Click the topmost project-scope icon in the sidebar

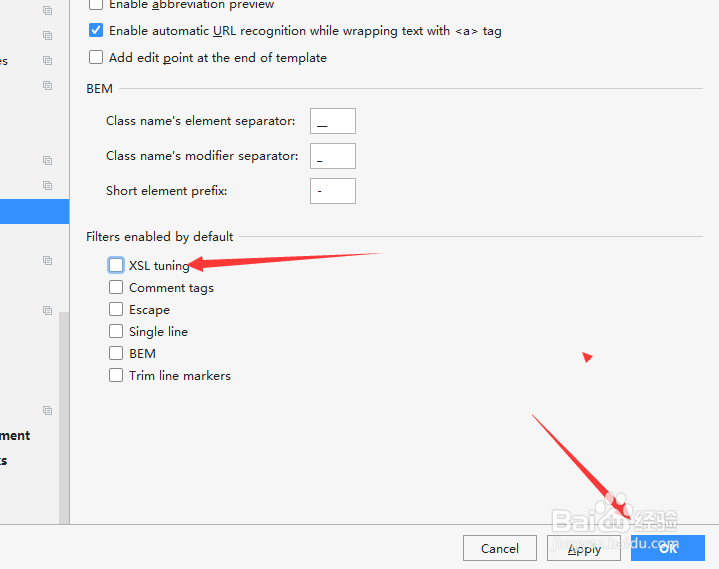click(47, 10)
